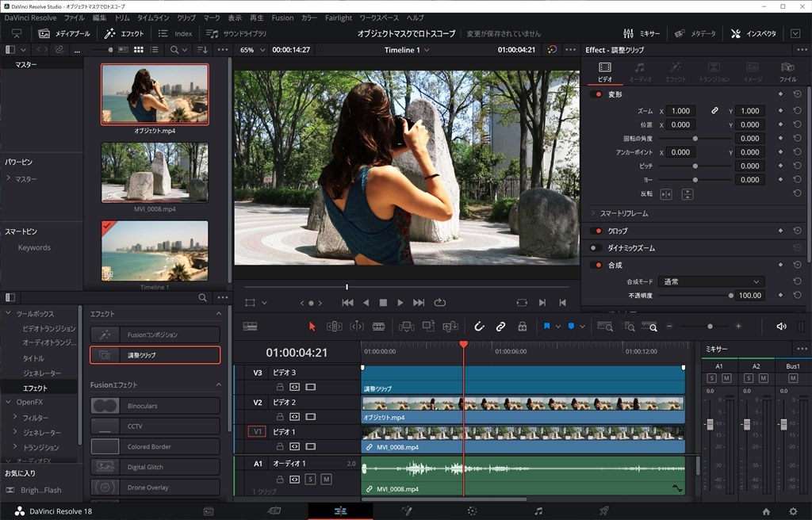Open the Effects panel button

(124, 33)
